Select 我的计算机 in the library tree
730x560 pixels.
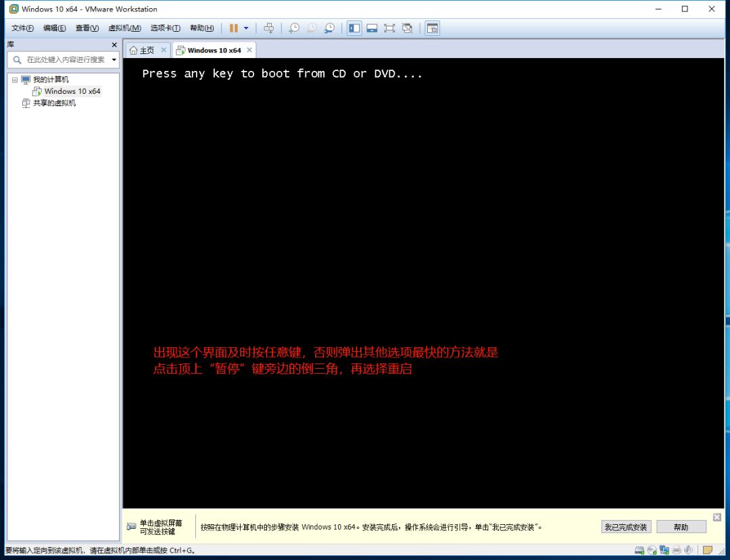(51, 80)
